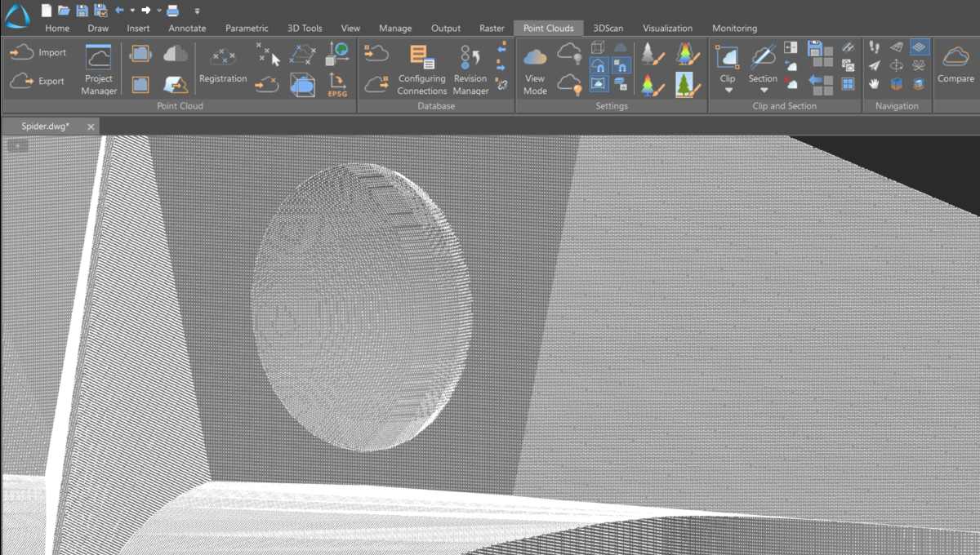Expand the Section dropdown
Viewport: 980px width, 555px height.
pos(764,90)
